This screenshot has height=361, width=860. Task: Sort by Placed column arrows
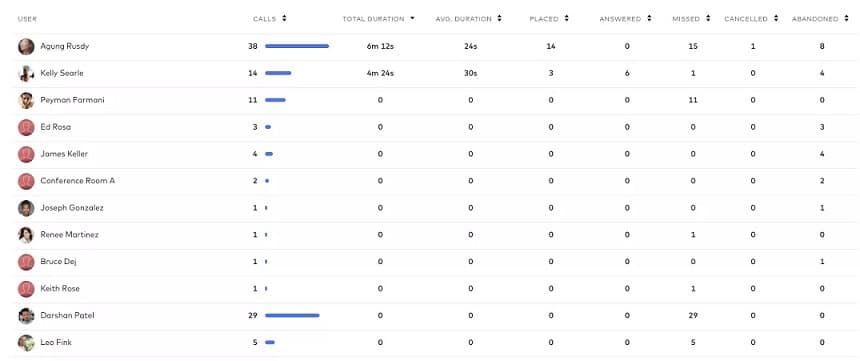pyautogui.click(x=566, y=19)
